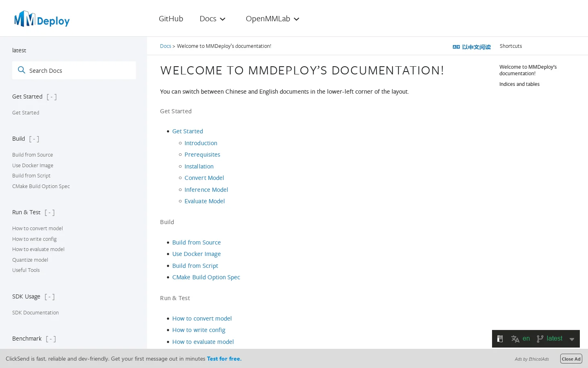
Task: Collapse the Benchmark sidebar section
Action: point(51,339)
